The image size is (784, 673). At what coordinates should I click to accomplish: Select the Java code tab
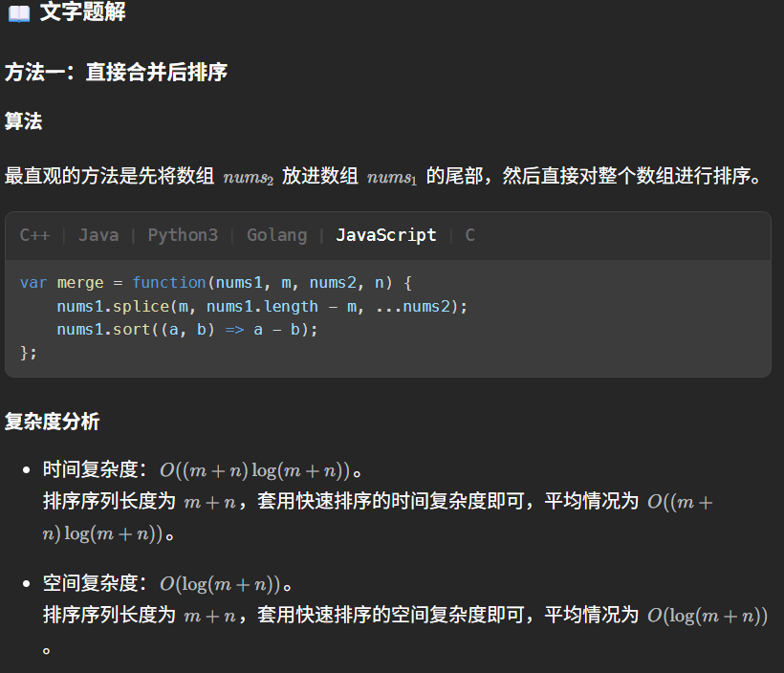[98, 235]
